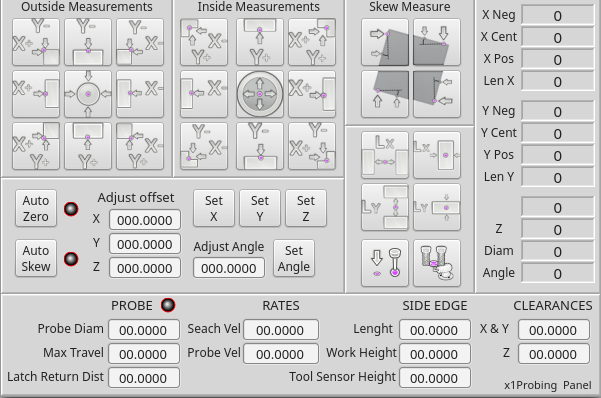
Task: Select Diam result value
Action: point(558,251)
